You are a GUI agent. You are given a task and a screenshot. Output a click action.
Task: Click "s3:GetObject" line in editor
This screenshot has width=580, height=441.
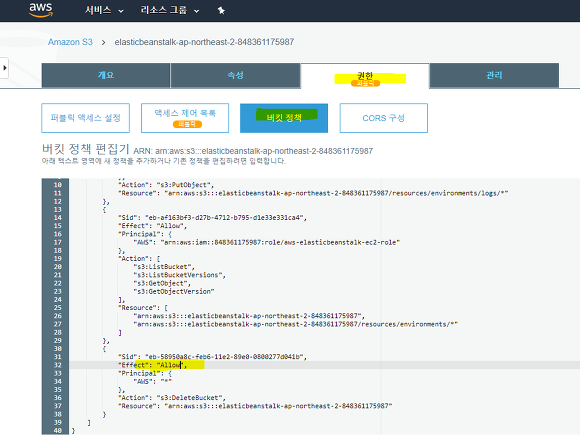162,283
